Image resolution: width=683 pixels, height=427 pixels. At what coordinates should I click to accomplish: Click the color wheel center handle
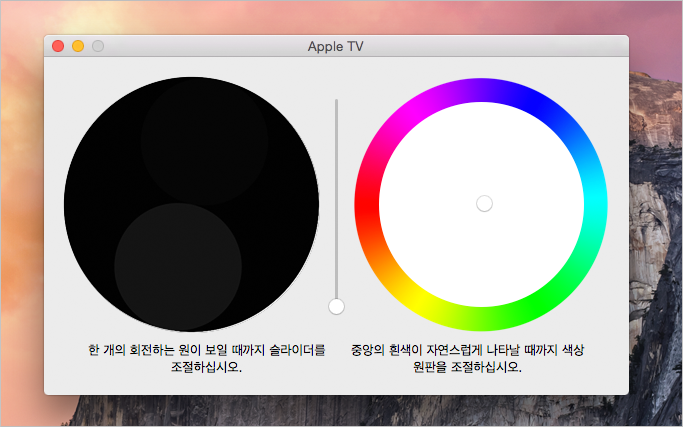click(x=484, y=203)
